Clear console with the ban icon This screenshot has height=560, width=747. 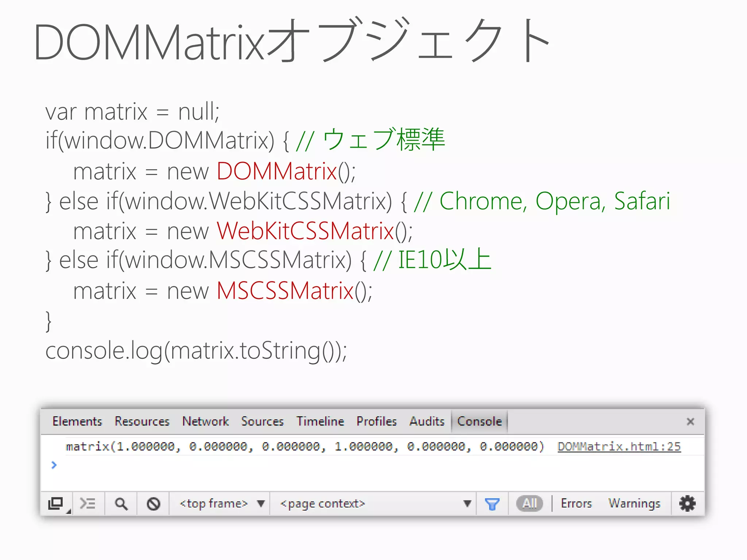[153, 504]
